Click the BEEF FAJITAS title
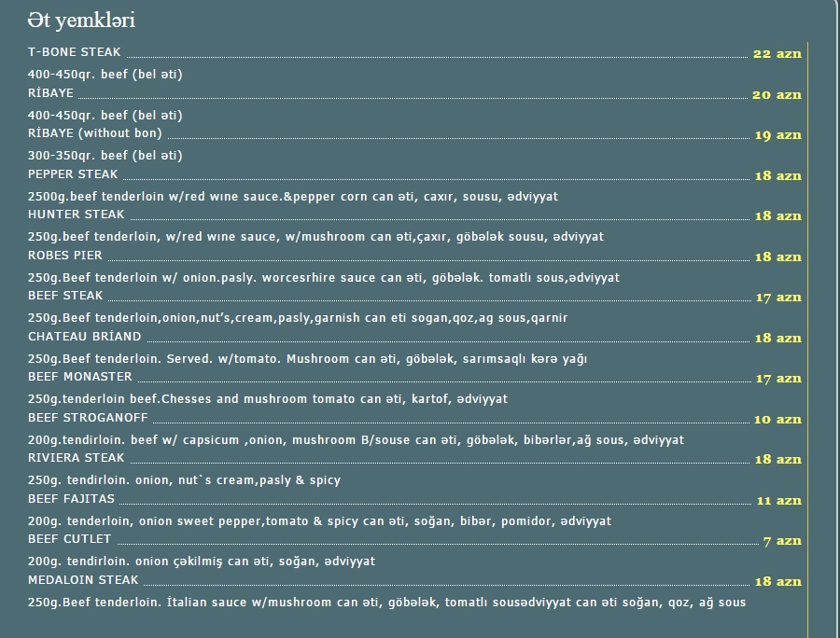Screen dimensions: 840x638 [x=71, y=498]
